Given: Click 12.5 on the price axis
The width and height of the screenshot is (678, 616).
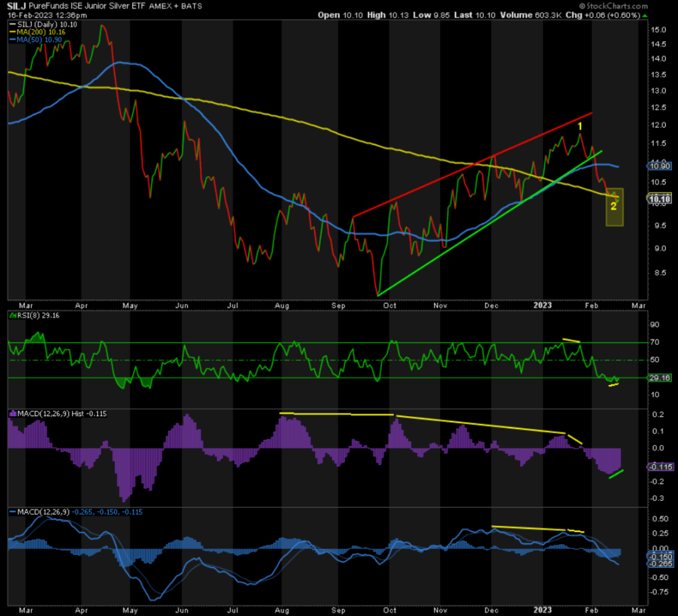Looking at the screenshot, I should pos(658,108).
